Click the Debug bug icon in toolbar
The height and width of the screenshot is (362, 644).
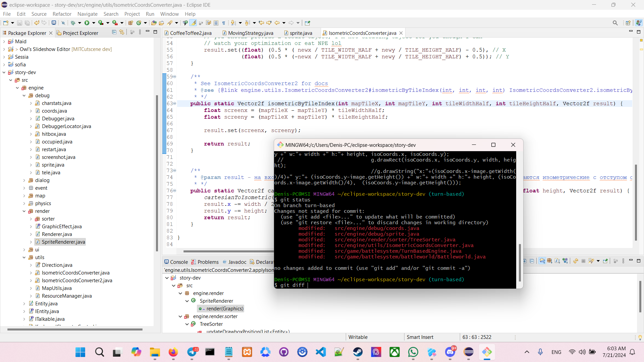point(73,23)
